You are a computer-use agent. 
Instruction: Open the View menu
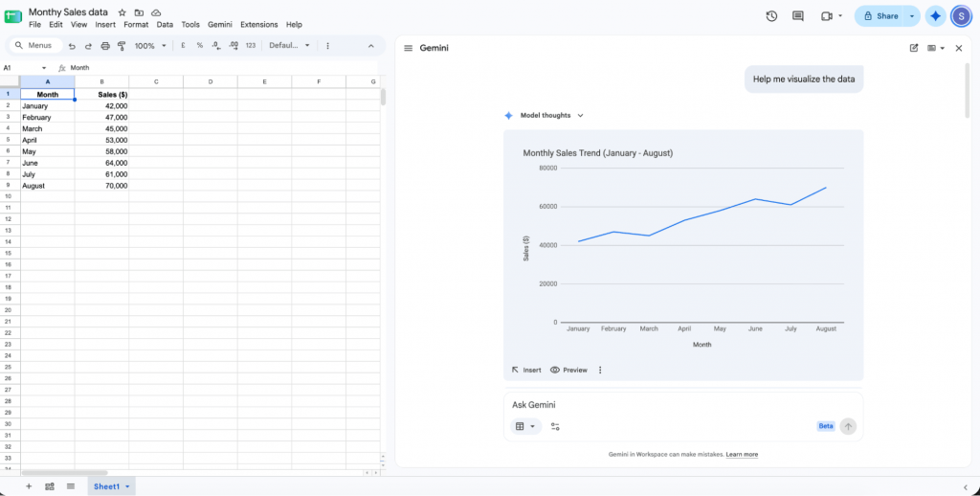click(x=78, y=25)
